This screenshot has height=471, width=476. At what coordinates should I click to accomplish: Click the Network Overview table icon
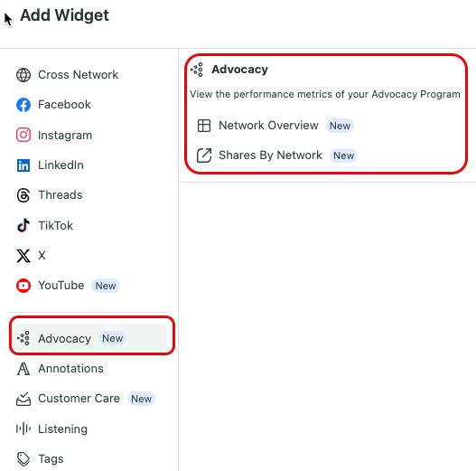tap(204, 126)
